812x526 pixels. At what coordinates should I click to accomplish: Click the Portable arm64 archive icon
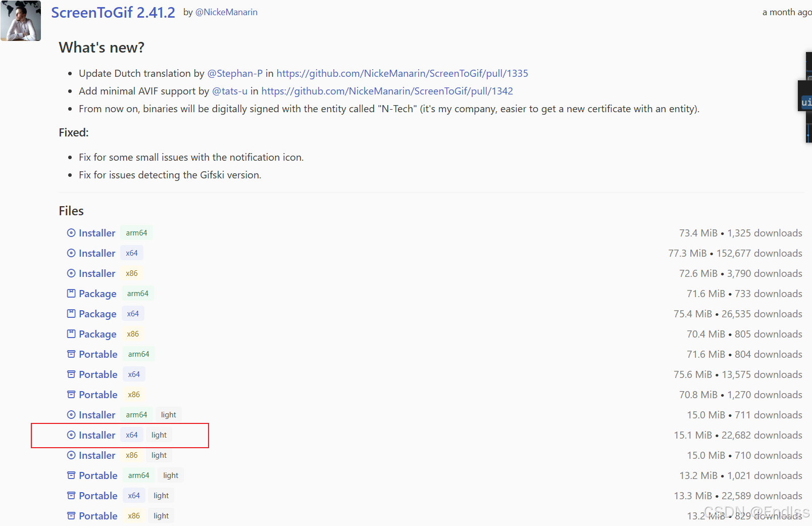coord(71,354)
